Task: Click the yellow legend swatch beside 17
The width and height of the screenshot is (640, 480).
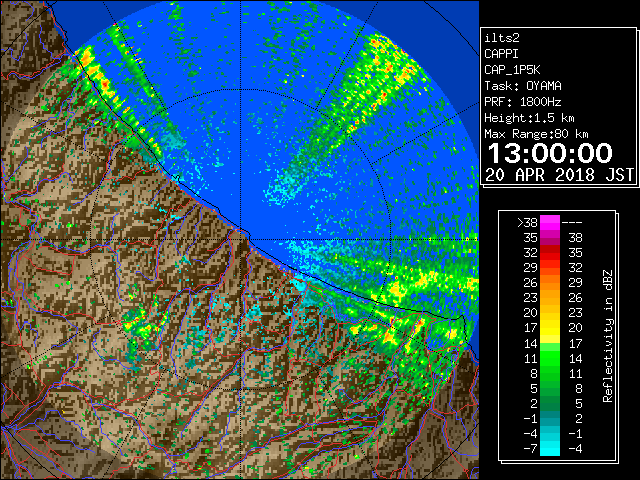Action: [550, 328]
